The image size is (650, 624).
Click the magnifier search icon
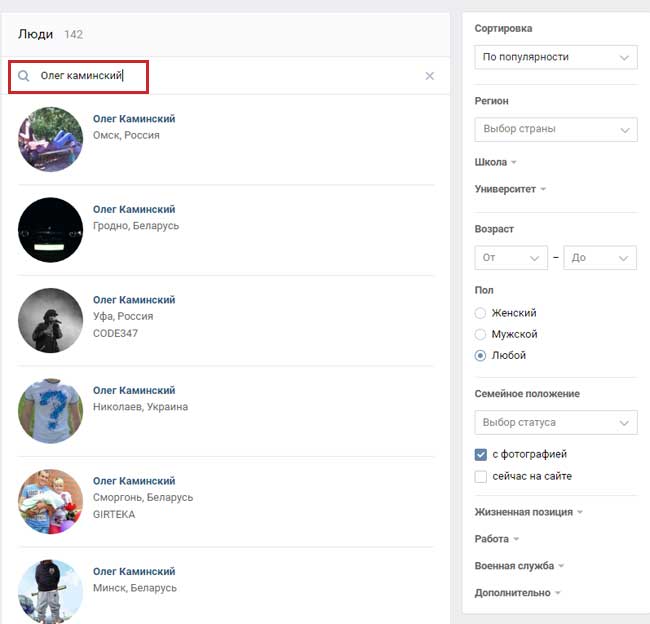(x=23, y=76)
